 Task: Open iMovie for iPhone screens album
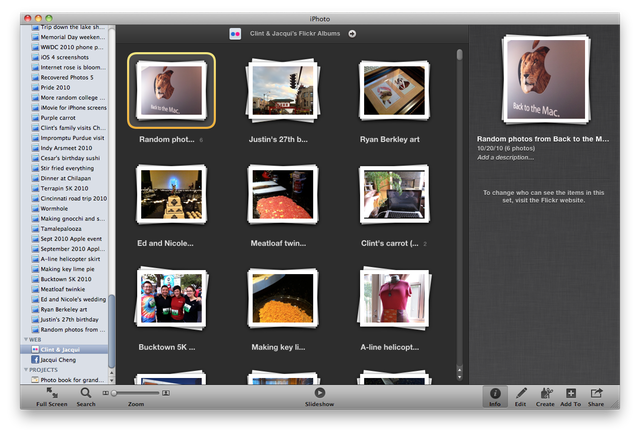tap(64, 108)
